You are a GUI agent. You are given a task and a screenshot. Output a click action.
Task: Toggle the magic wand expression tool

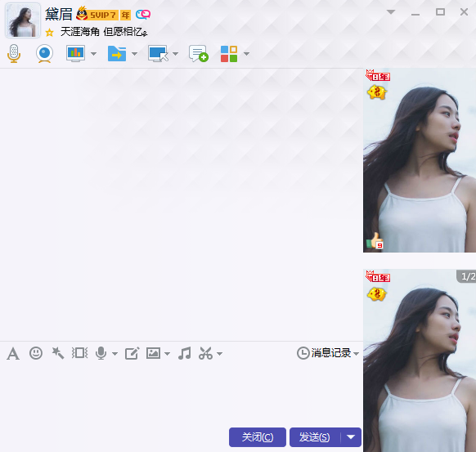(x=58, y=353)
